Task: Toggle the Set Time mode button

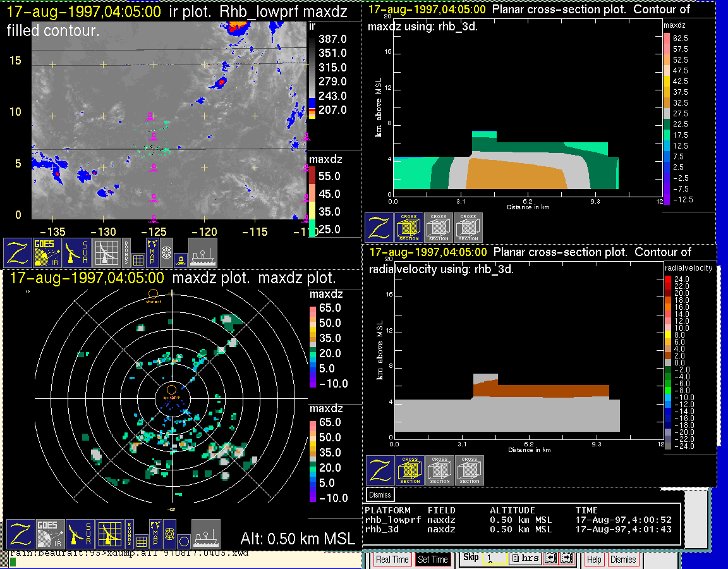Action: 433,560
